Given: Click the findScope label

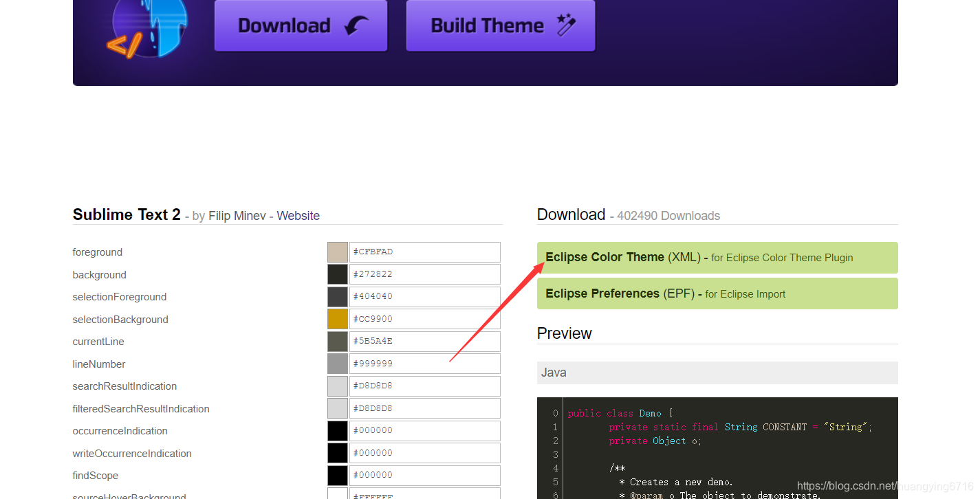Looking at the screenshot, I should [96, 476].
